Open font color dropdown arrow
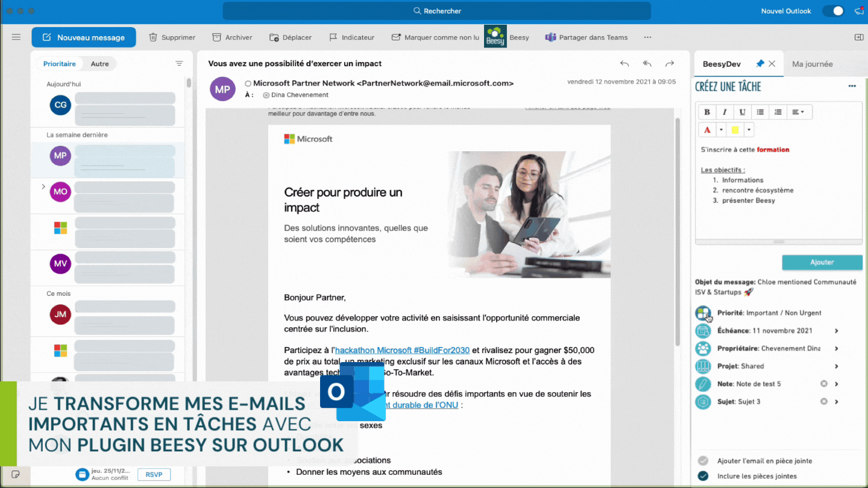Screen dimensions: 868x488 pyautogui.click(x=721, y=130)
